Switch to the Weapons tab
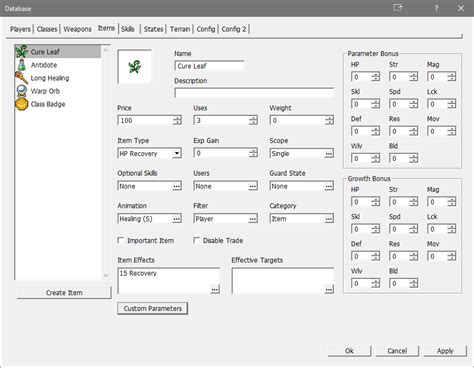The image size is (474, 368). point(77,29)
